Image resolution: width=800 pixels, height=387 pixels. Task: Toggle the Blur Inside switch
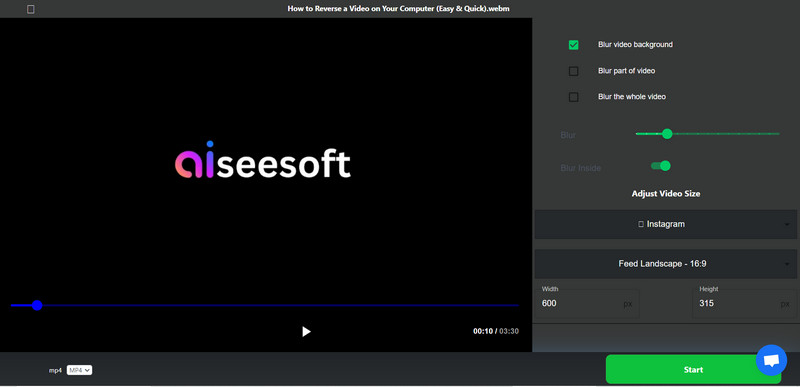pos(661,166)
